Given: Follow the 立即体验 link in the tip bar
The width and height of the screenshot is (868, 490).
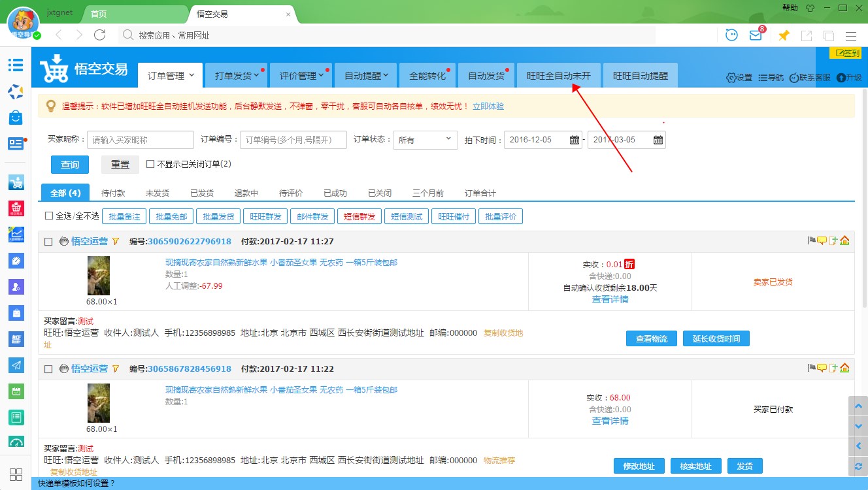Looking at the screenshot, I should tap(488, 106).
